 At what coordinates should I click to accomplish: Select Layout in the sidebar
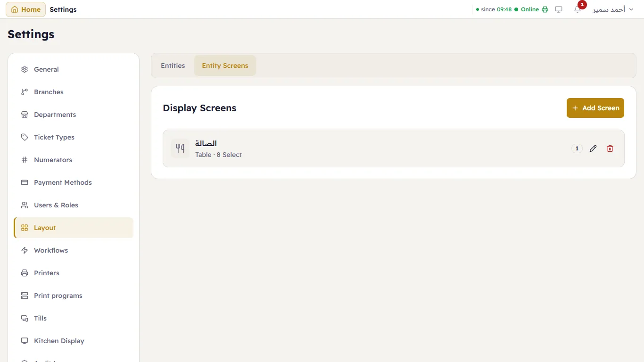[74, 228]
